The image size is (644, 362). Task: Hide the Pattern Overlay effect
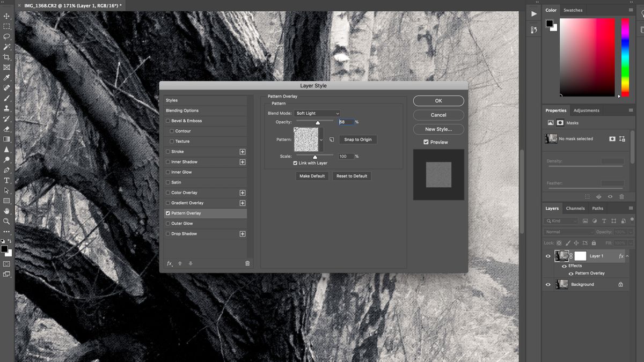[570, 273]
